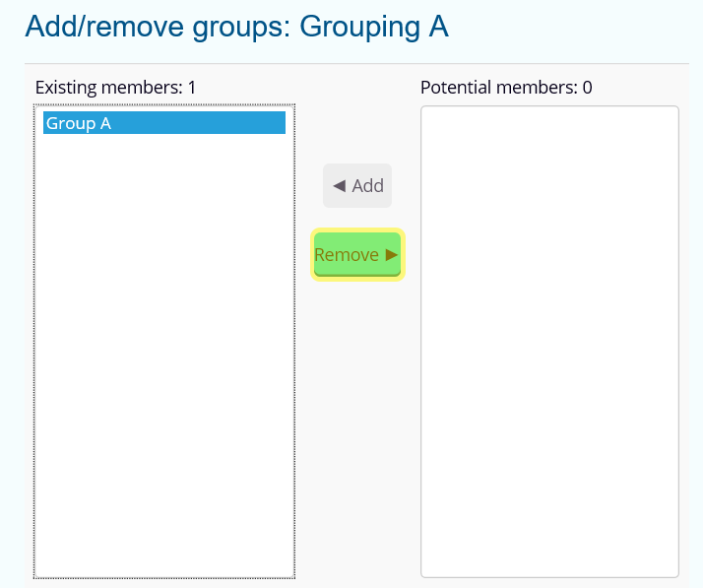The height and width of the screenshot is (588, 703).
Task: Click the Group A text label
Action: click(x=79, y=124)
